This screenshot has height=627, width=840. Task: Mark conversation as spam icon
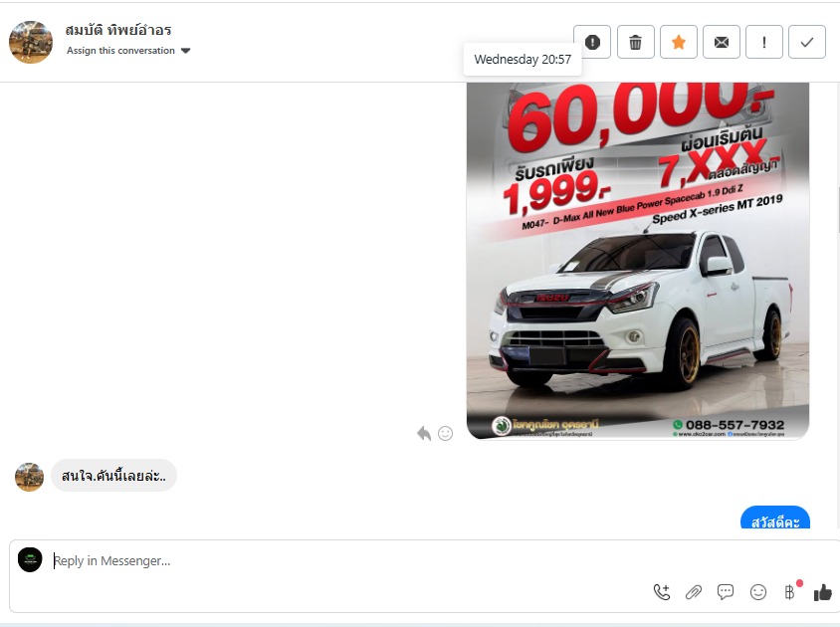(592, 42)
